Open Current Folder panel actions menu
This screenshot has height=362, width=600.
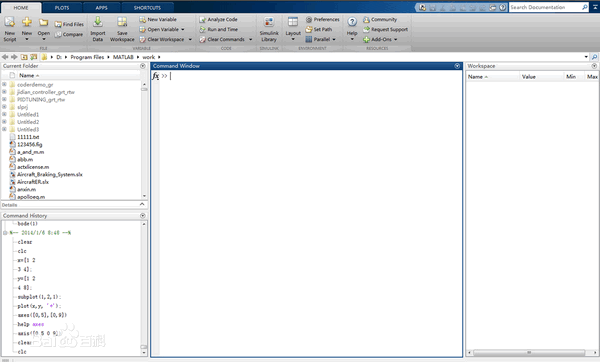[143, 66]
